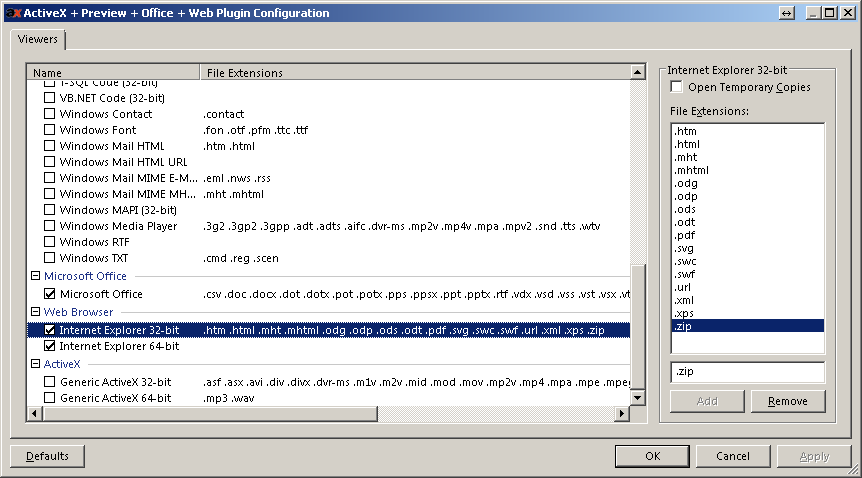862x478 pixels.
Task: Select .xml in the extensions list
Action: (x=748, y=300)
